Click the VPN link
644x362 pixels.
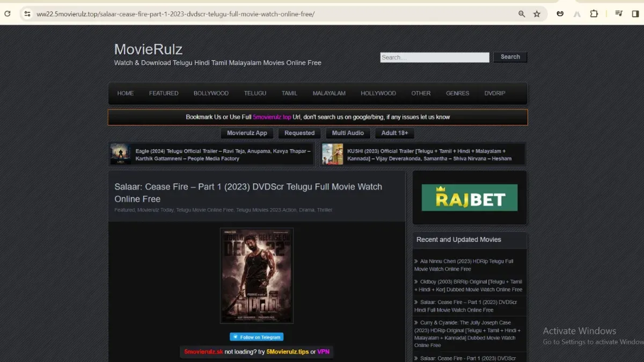(x=323, y=352)
